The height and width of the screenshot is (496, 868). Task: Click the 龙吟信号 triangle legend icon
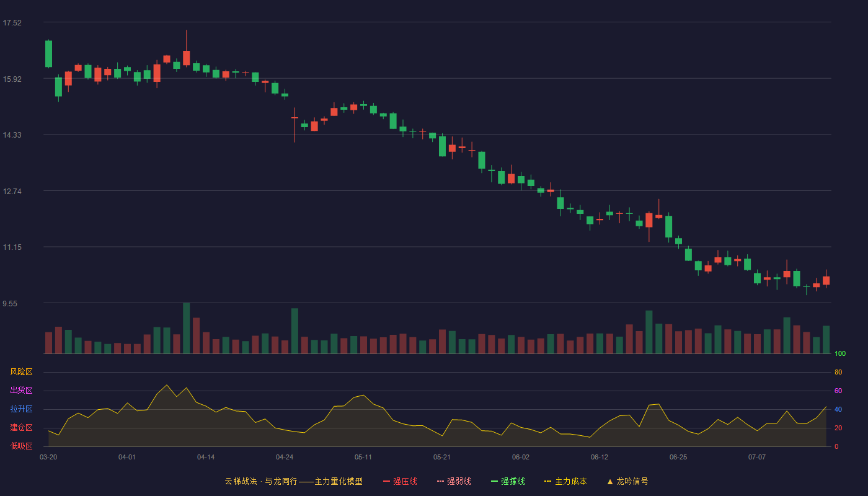coord(610,481)
